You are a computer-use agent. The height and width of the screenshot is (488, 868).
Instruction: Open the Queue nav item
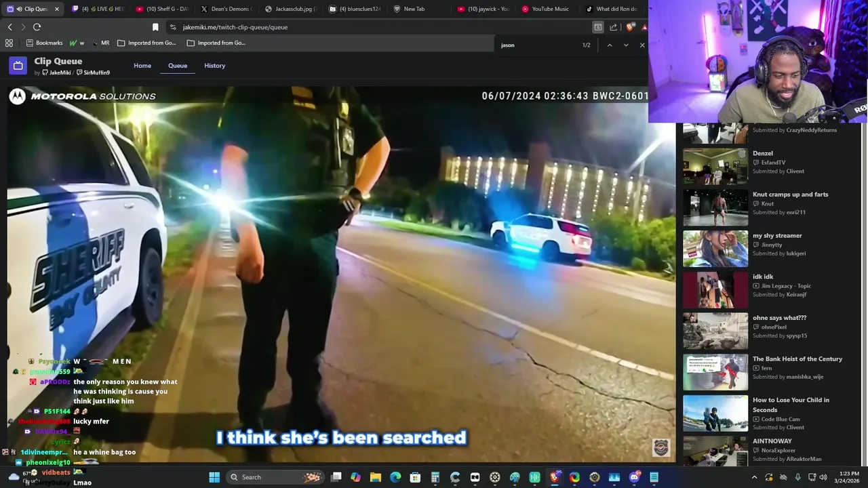click(x=178, y=66)
